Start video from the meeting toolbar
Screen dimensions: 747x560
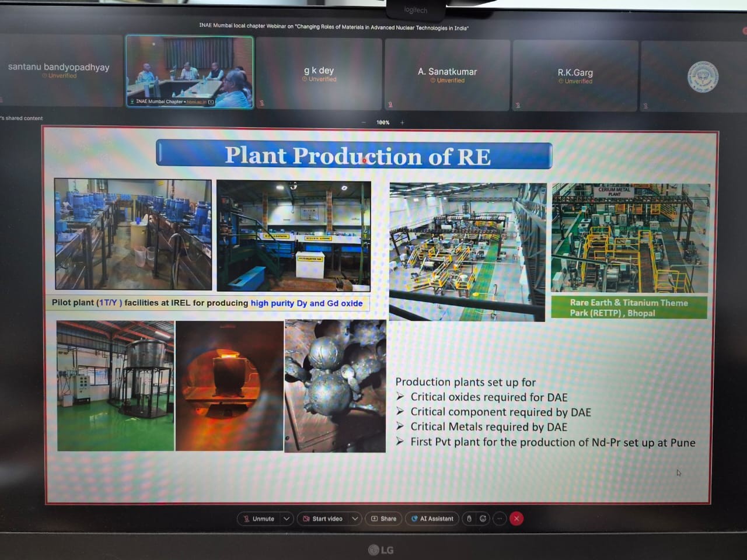click(323, 519)
